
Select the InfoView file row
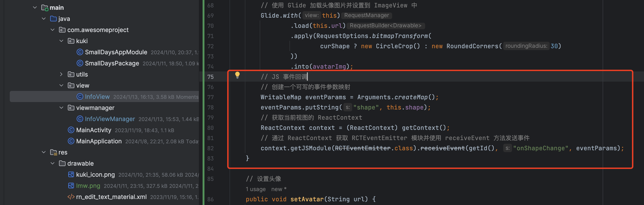(x=105, y=96)
